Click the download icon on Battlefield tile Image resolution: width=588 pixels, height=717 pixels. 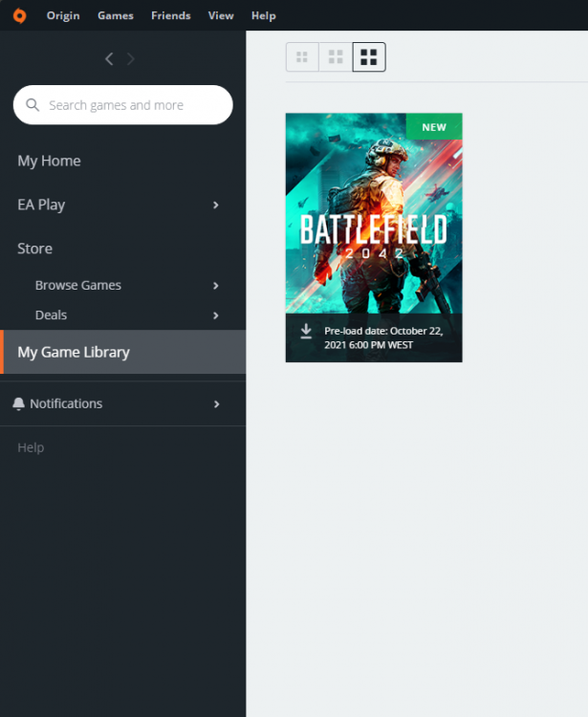click(306, 331)
